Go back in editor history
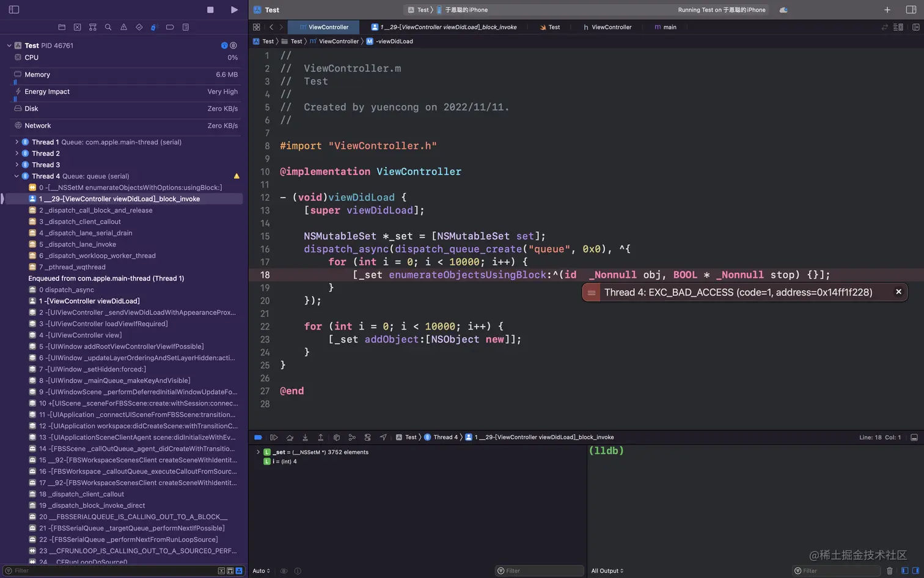Viewport: 924px width, 578px height. [271, 27]
